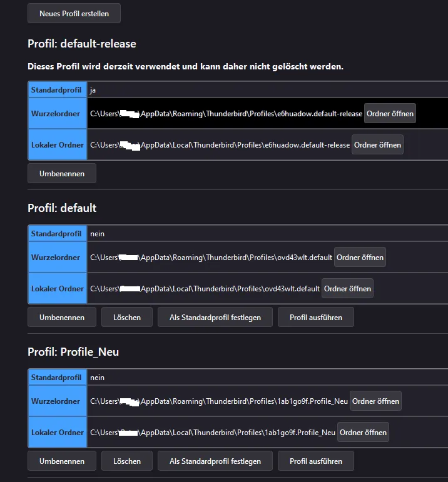Open Lokaler Ordner of default-release profile
Screen dimensions: 448x482
[377, 145]
